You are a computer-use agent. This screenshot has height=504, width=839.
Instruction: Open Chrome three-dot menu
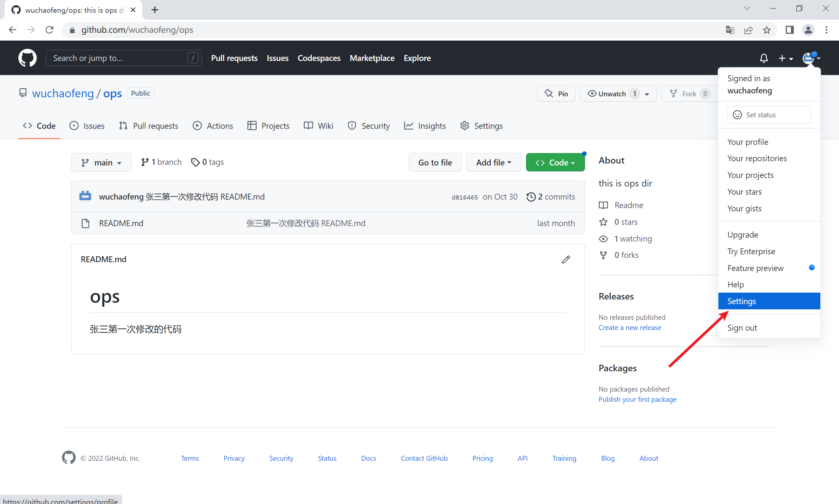pos(827,30)
